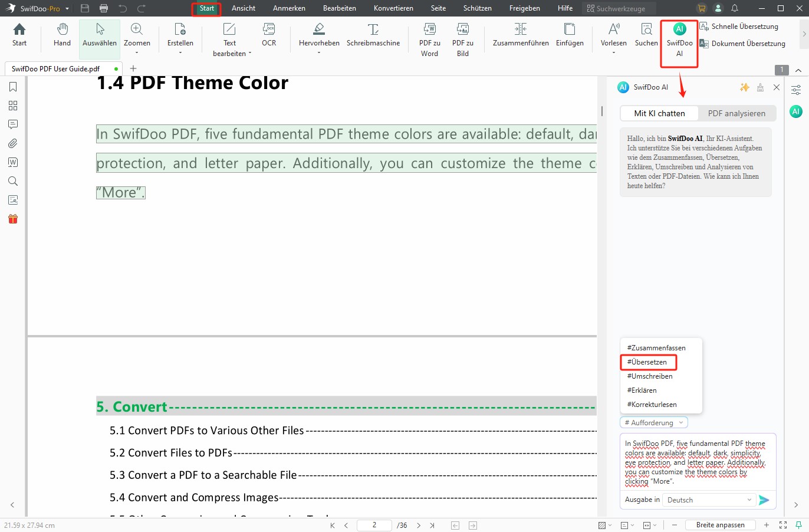The width and height of the screenshot is (809, 532).
Task: Open the shopping cart icon
Action: coord(701,8)
